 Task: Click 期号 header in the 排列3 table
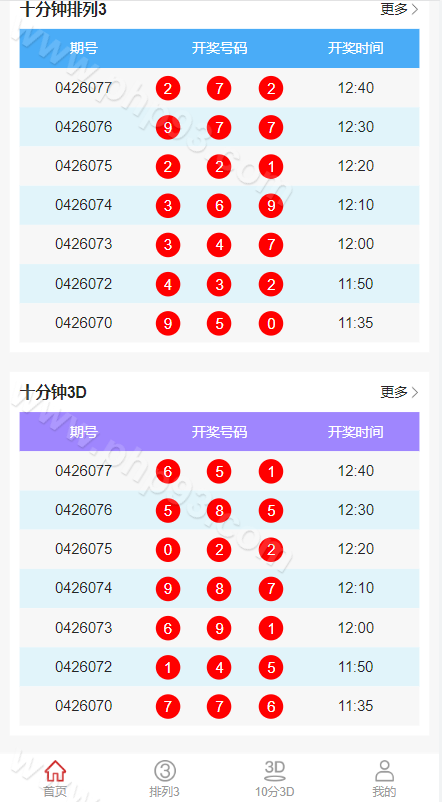pyautogui.click(x=83, y=49)
